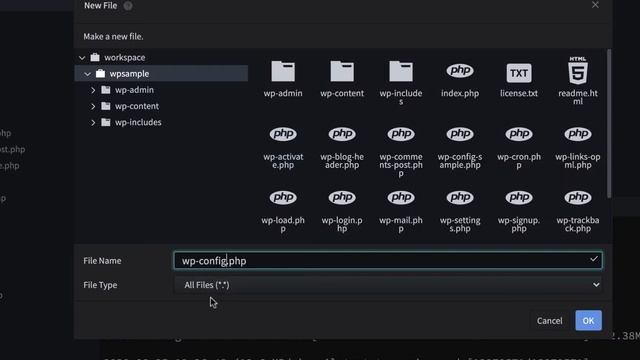Select the wp-trackback.php file icon
The width and height of the screenshot is (640, 360).
tap(578, 198)
